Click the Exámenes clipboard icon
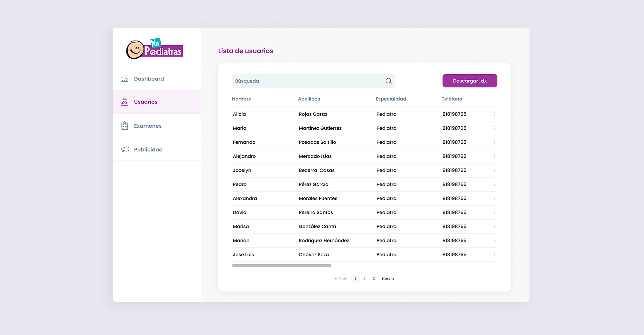The width and height of the screenshot is (644, 335). pos(124,126)
